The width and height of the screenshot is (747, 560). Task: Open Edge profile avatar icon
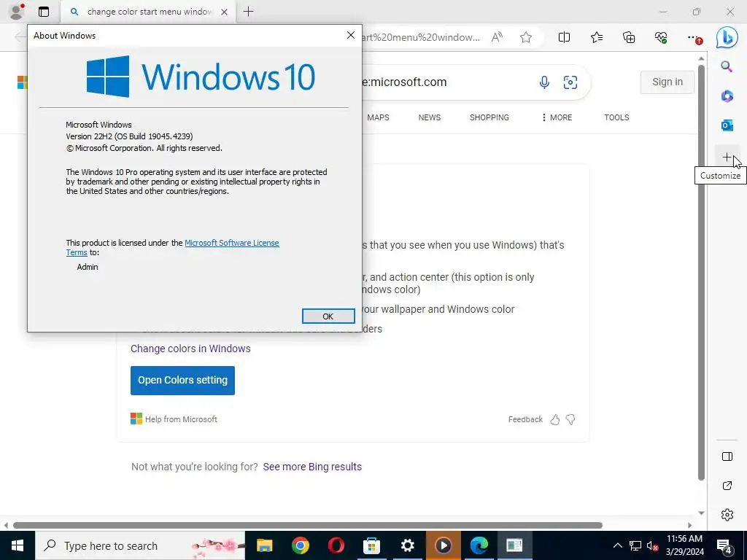coord(17,12)
